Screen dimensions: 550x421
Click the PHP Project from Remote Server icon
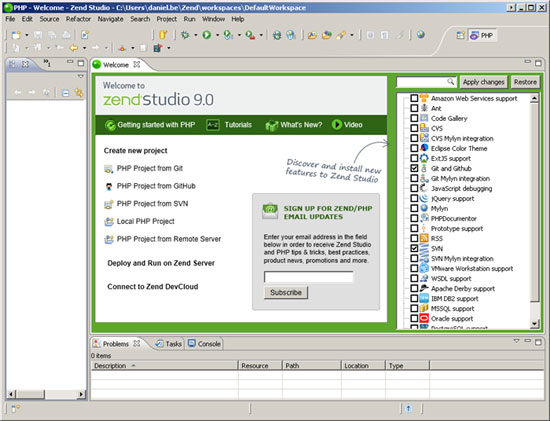(109, 239)
